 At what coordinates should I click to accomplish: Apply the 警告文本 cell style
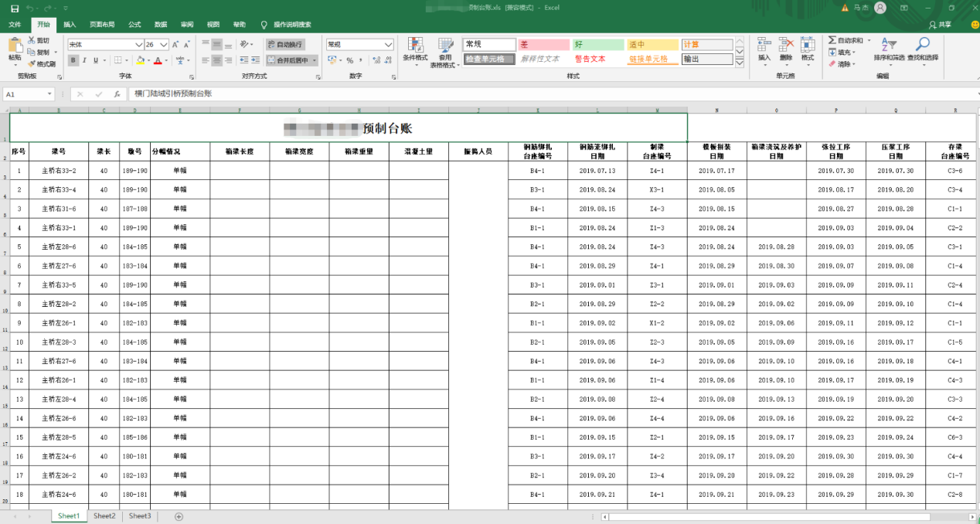pos(589,58)
